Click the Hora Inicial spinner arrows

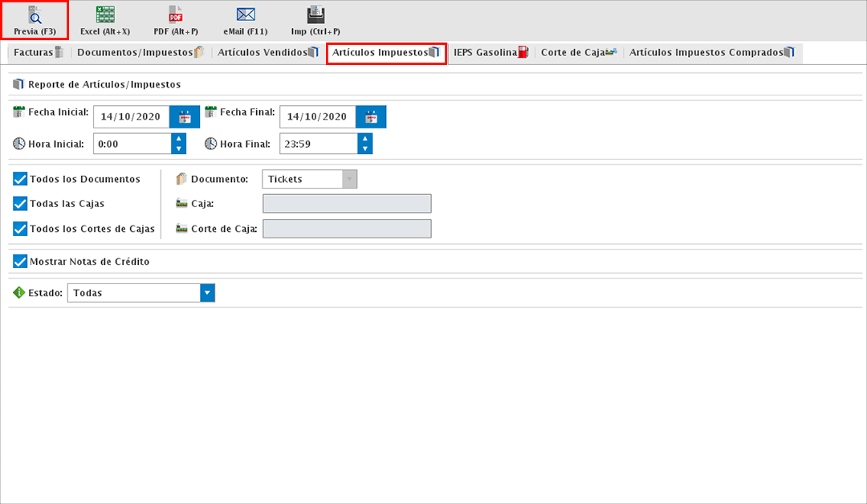[x=178, y=144]
